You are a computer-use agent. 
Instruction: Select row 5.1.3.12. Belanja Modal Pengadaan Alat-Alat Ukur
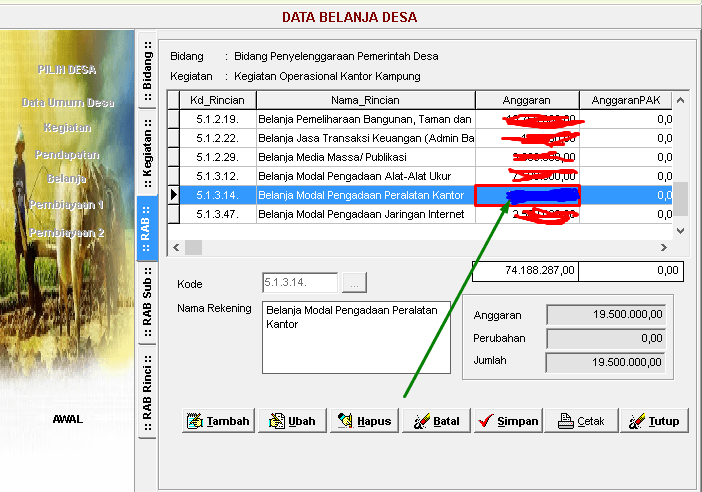tap(420, 176)
